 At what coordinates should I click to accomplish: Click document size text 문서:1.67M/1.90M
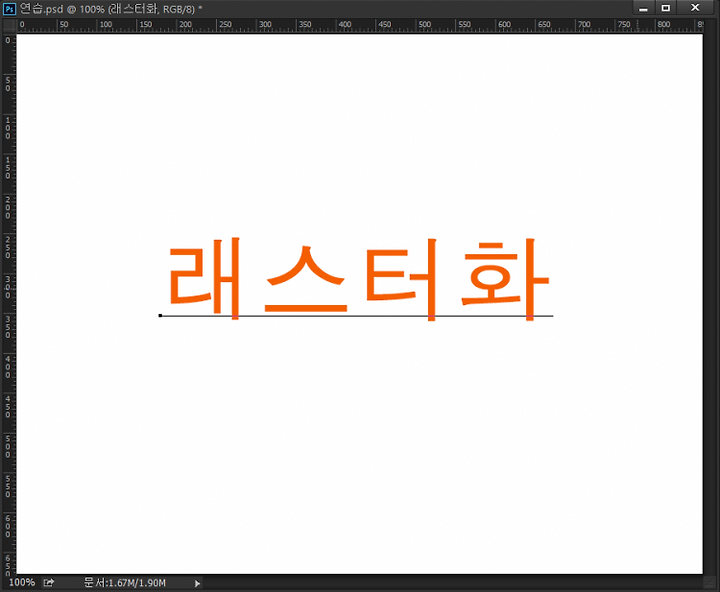click(x=125, y=583)
